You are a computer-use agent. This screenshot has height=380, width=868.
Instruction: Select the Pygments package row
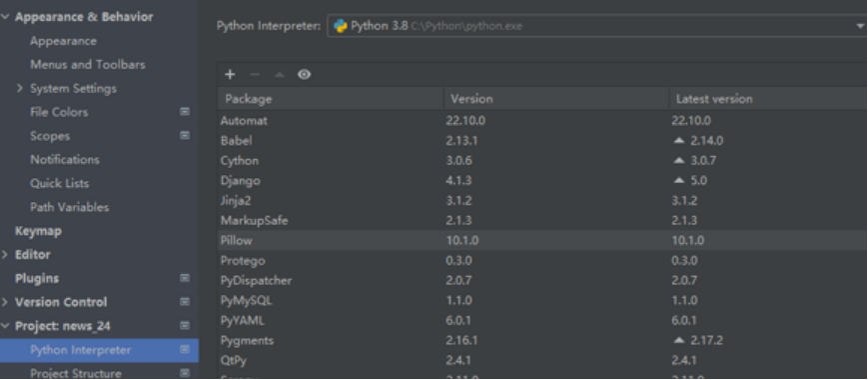pos(542,340)
